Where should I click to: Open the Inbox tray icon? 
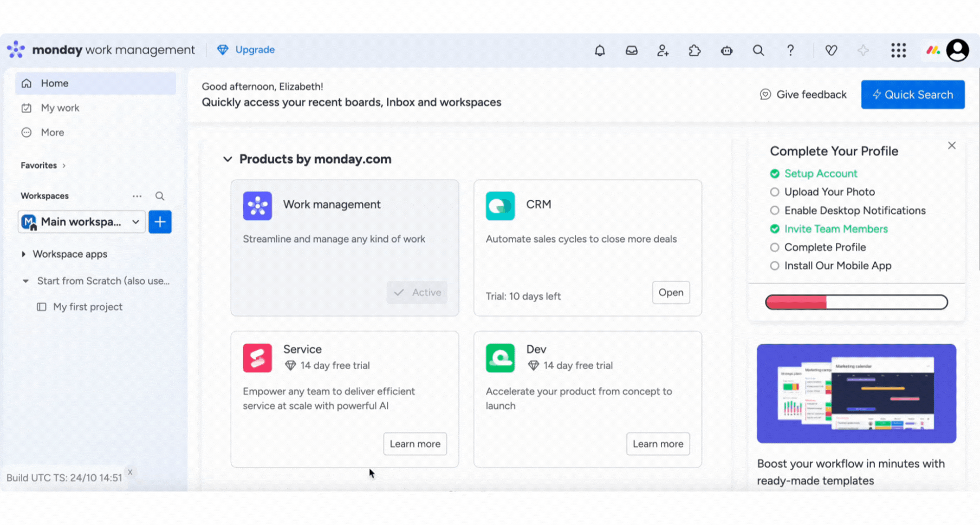point(631,50)
